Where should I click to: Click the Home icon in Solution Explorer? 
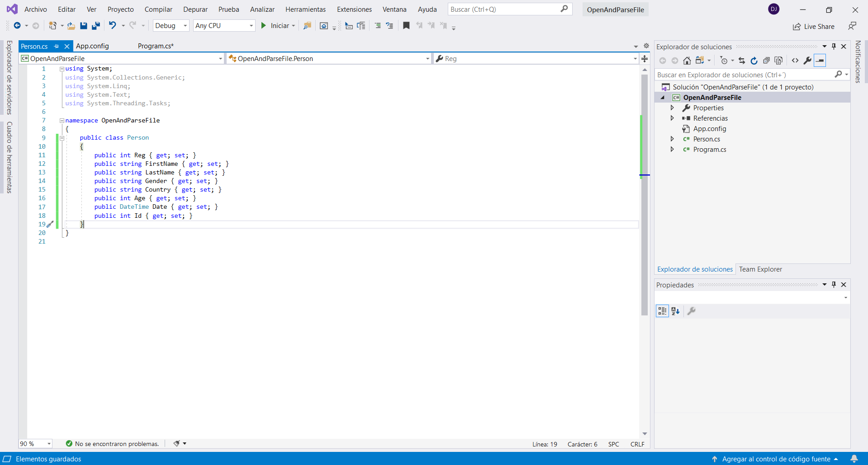click(x=687, y=61)
